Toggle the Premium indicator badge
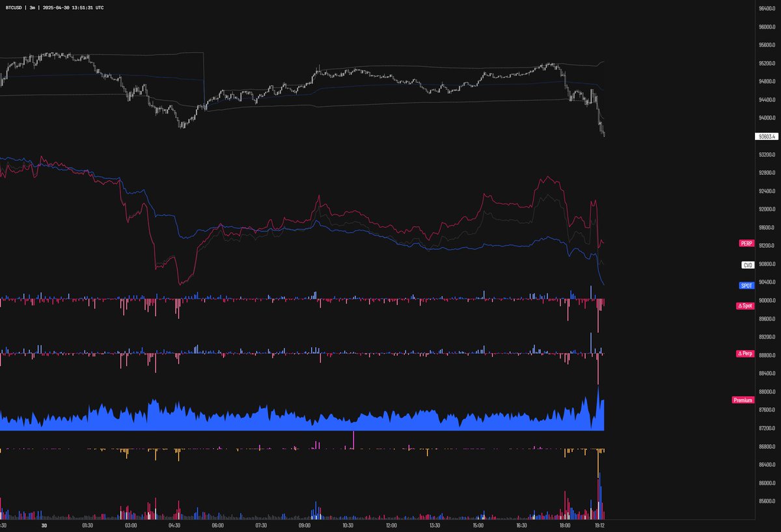This screenshot has height=532, width=781. tap(742, 399)
